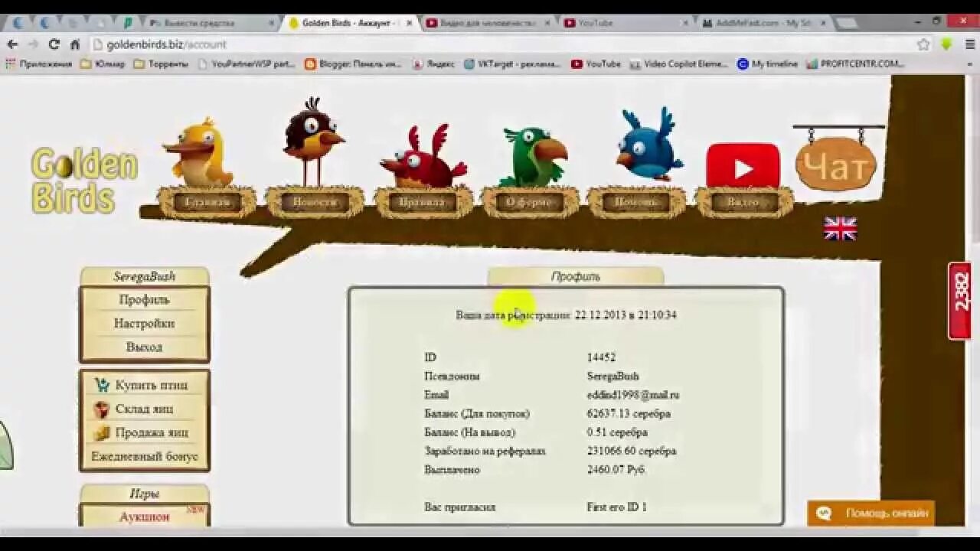The height and width of the screenshot is (551, 980).
Task: Bookmark the page with star icon
Action: 923,44
